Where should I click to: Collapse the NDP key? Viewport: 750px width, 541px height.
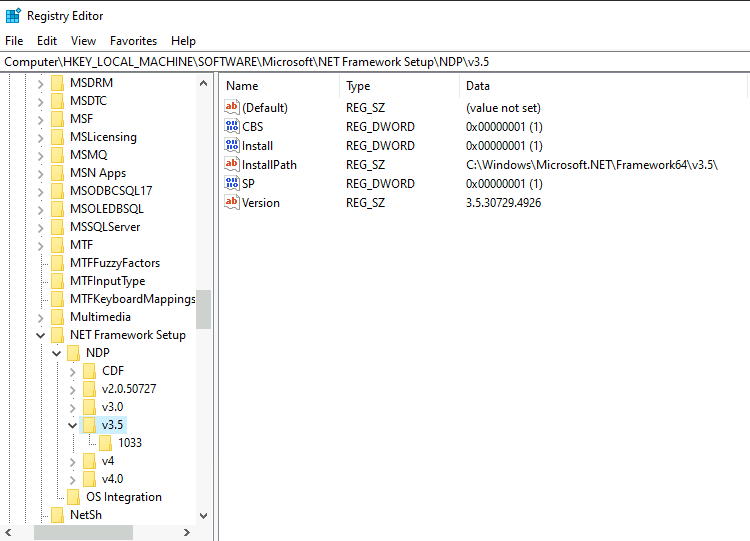tap(56, 353)
